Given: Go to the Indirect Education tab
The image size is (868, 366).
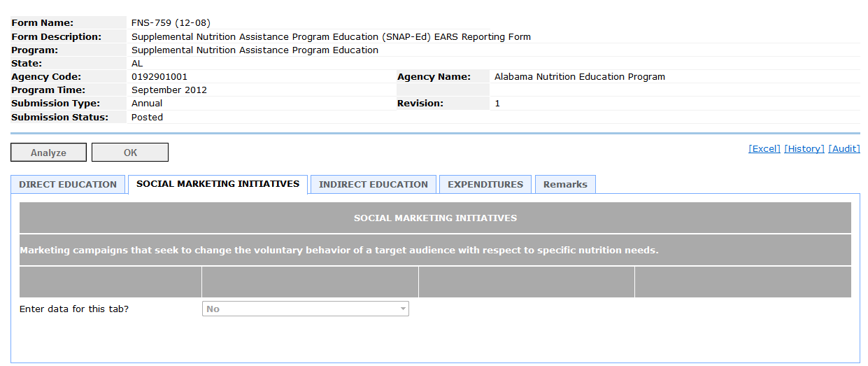Looking at the screenshot, I should pyautogui.click(x=373, y=185).
